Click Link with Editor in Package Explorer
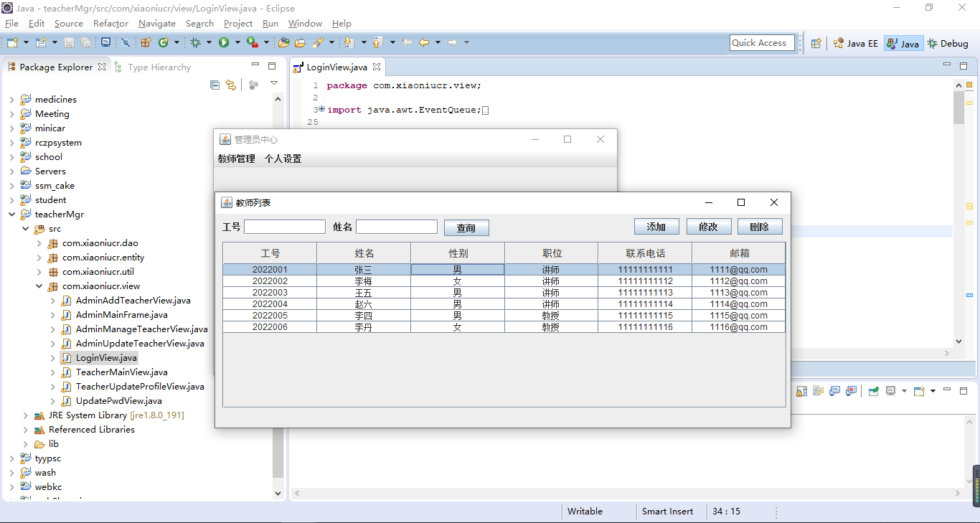 (230, 85)
